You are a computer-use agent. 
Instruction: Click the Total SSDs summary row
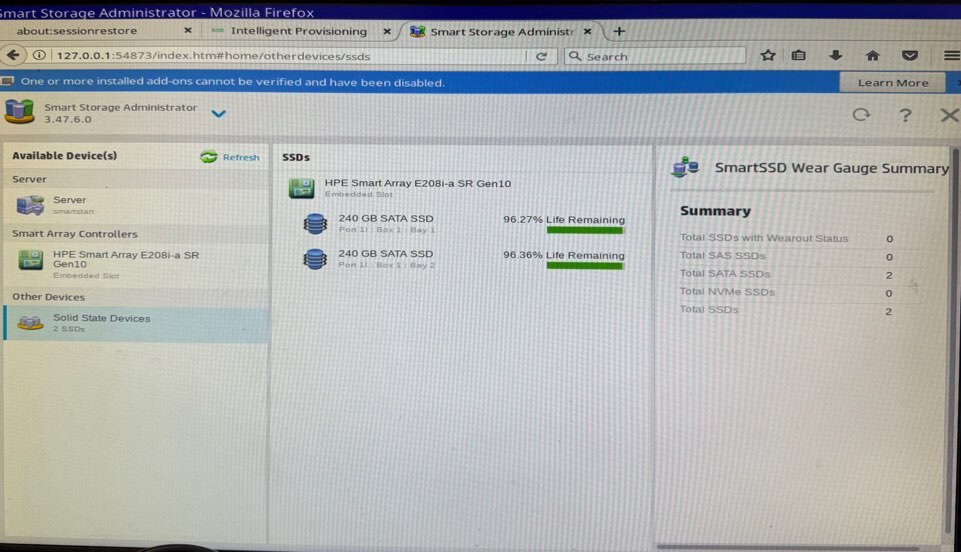pos(786,310)
